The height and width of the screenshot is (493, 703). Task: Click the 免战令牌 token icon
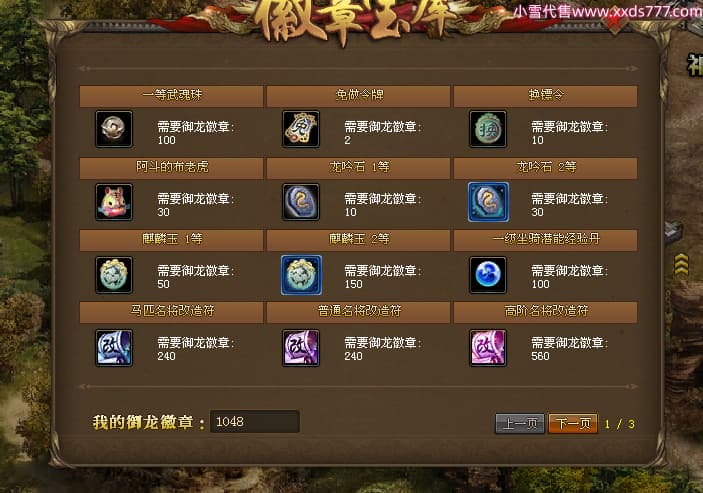(301, 129)
